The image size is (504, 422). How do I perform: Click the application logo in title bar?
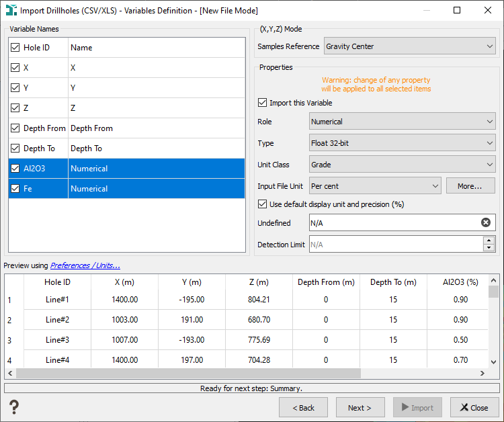coord(11,10)
